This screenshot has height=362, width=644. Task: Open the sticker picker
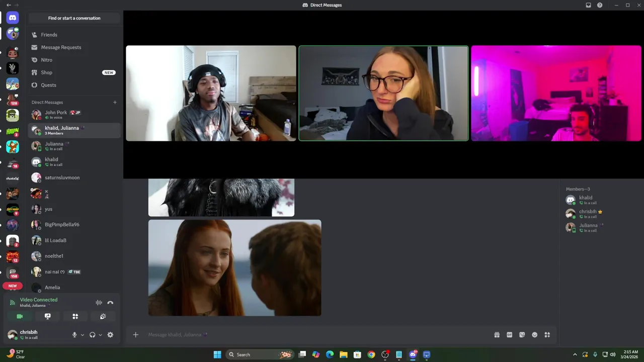pyautogui.click(x=522, y=335)
